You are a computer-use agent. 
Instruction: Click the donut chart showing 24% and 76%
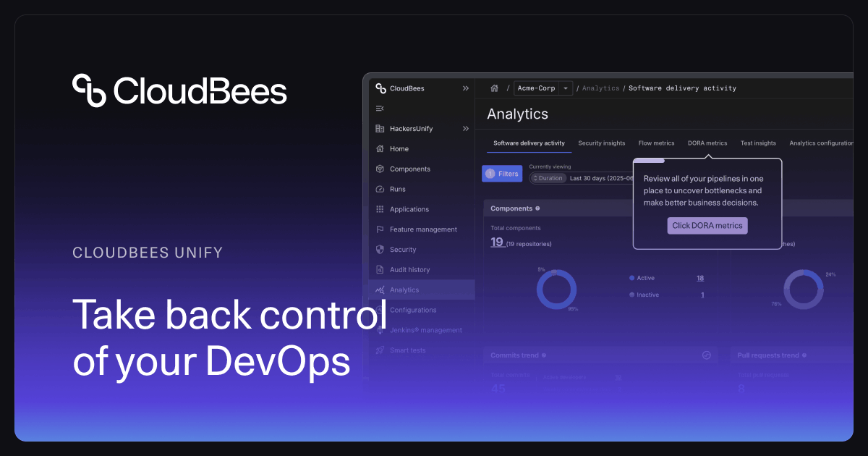pos(804,290)
